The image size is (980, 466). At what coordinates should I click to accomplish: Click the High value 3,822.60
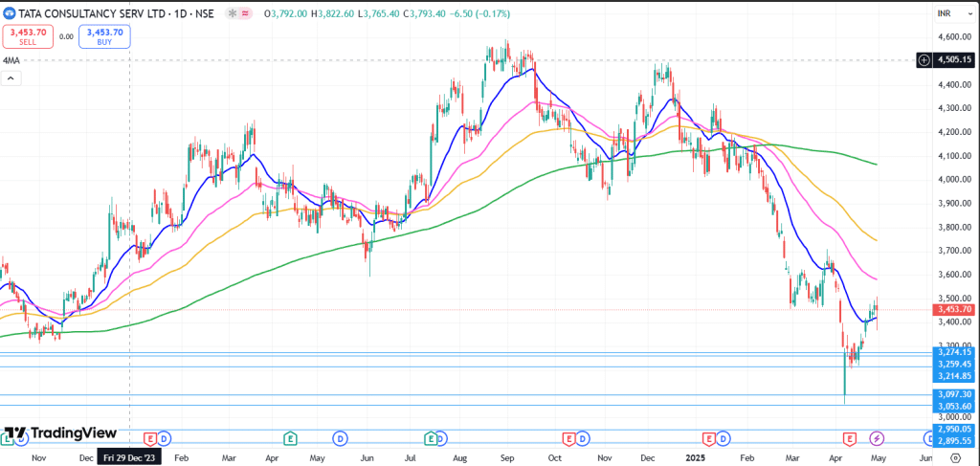pyautogui.click(x=336, y=13)
